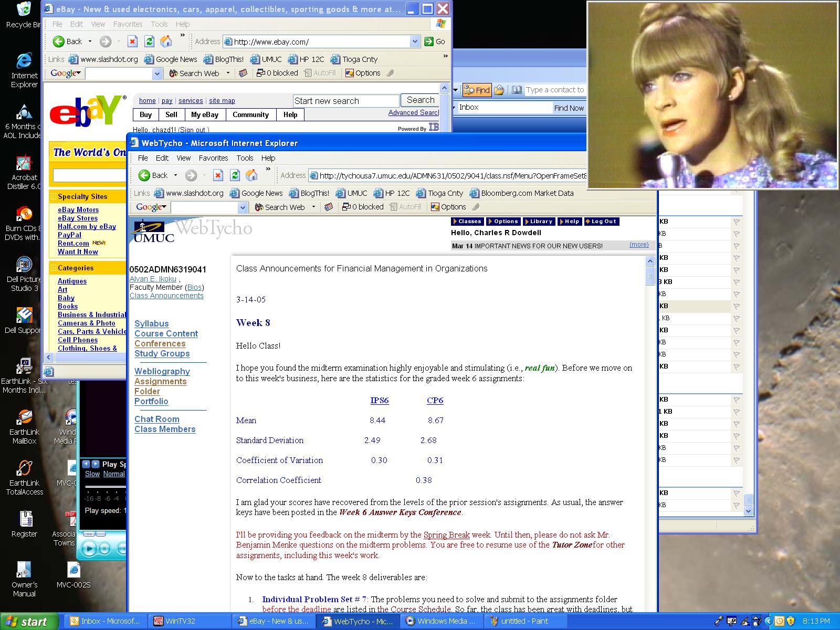Open the Windows Start menu

29,622
